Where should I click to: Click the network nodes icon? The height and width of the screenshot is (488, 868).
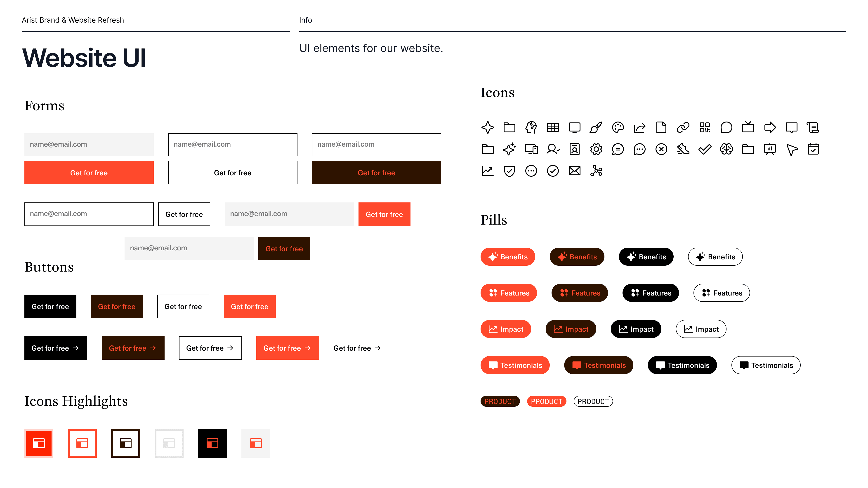coord(596,171)
